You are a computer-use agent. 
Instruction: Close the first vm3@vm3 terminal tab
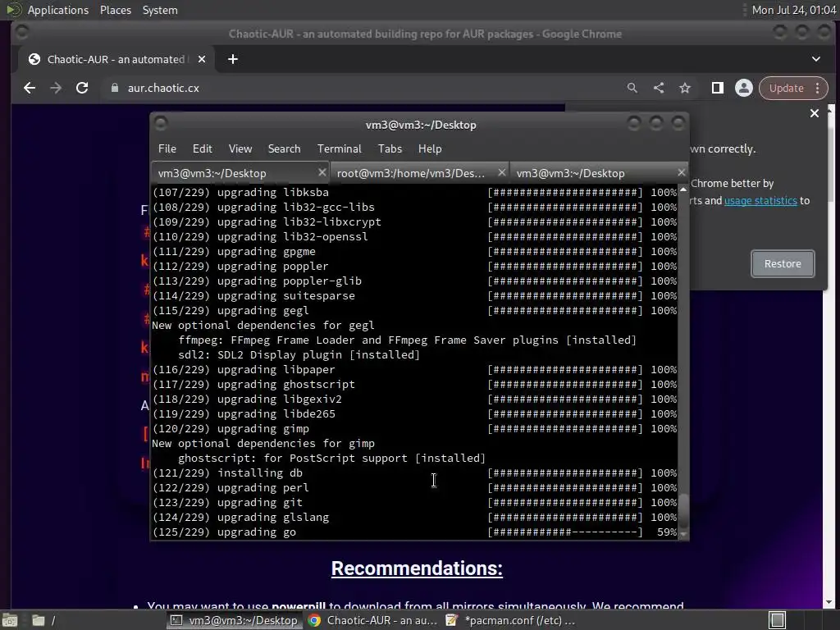tap(322, 172)
